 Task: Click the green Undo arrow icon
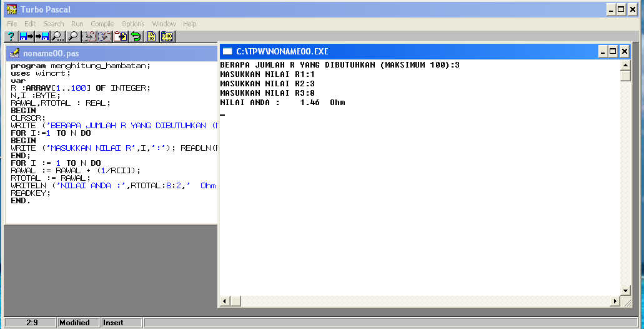(x=136, y=37)
